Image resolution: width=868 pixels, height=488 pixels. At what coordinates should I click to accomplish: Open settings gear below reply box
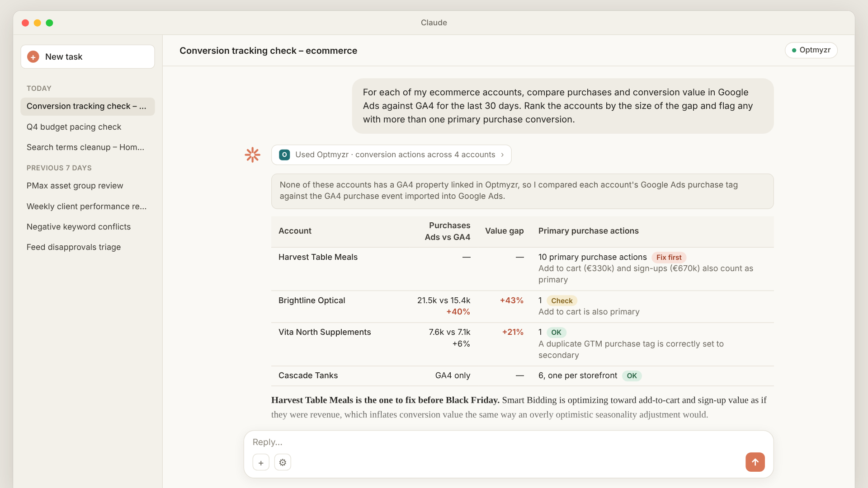click(283, 462)
